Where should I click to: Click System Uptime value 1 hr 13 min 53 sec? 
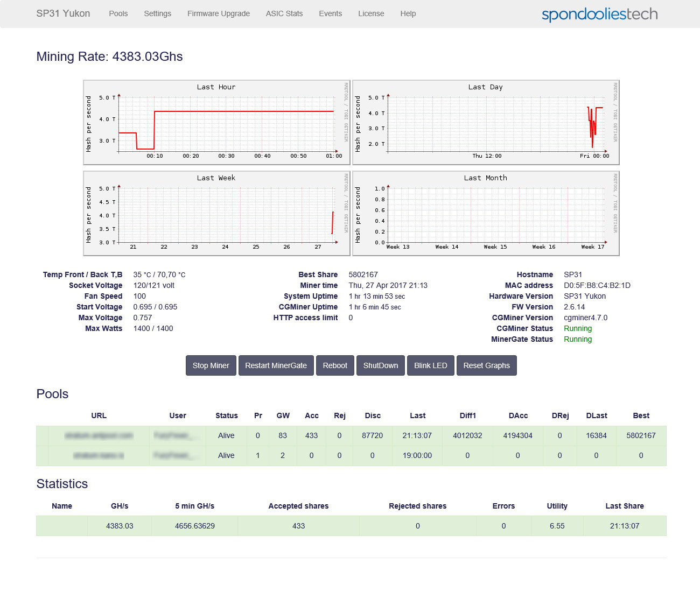[x=377, y=296]
